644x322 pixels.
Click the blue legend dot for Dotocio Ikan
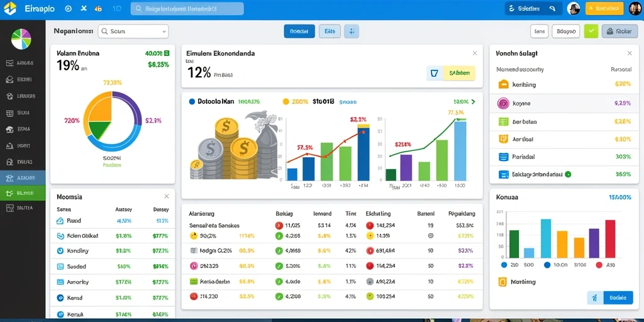[x=192, y=101]
